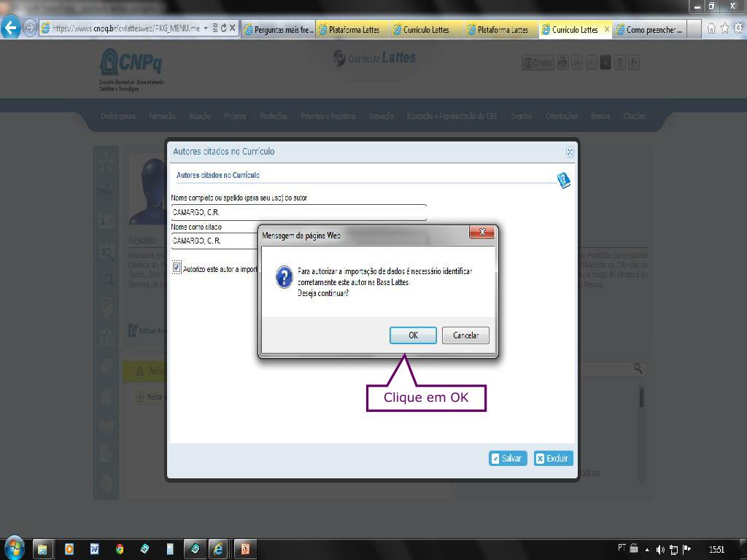Image resolution: width=747 pixels, height=560 pixels.
Task: Open browser Tools gear icon
Action: pyautogui.click(x=738, y=28)
